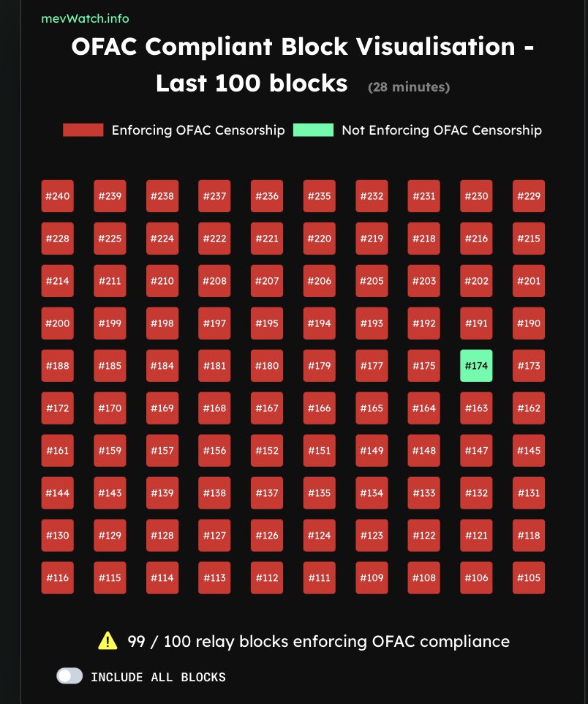Image resolution: width=588 pixels, height=704 pixels.
Task: Click the red Enforcing OFAC legend swatch
Action: 83,130
